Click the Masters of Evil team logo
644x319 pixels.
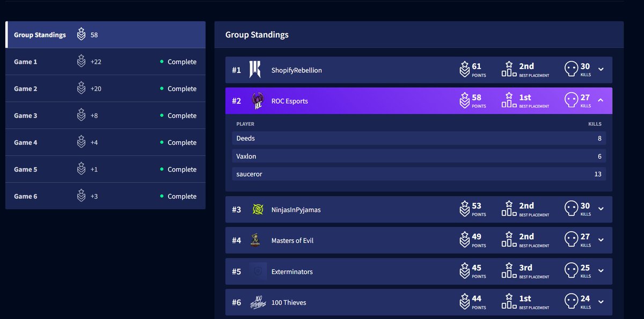point(255,241)
